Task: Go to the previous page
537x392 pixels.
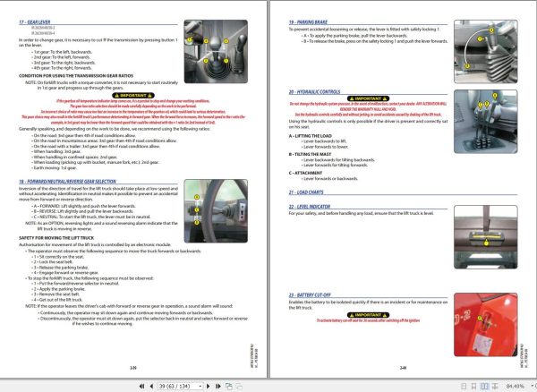Action: click(x=151, y=386)
